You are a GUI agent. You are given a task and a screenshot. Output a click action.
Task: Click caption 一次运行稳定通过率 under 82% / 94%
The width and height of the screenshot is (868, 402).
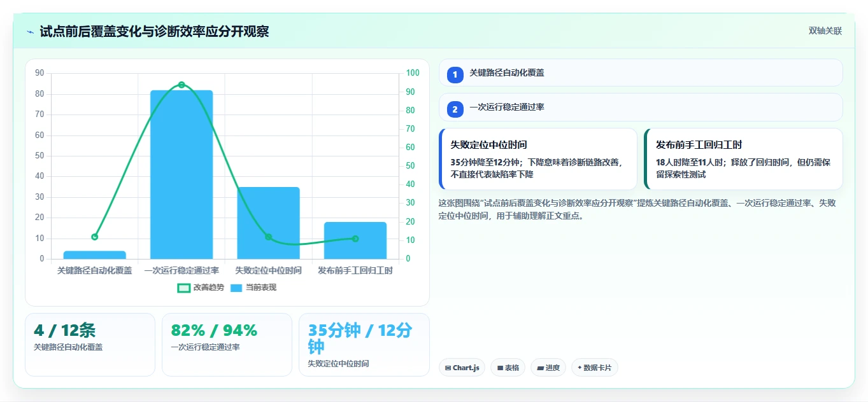(x=205, y=347)
